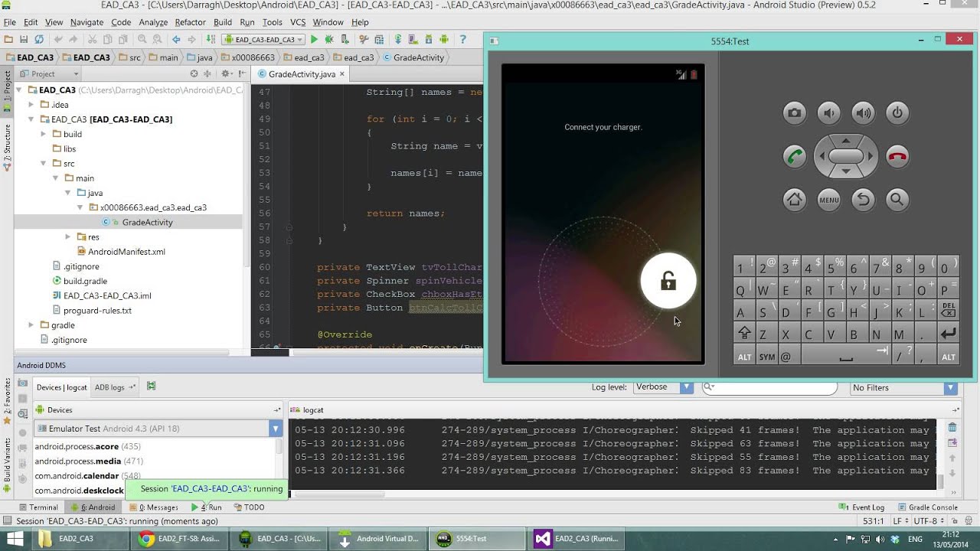Tap the emulator home button
The height and width of the screenshot is (551, 980).
795,200
